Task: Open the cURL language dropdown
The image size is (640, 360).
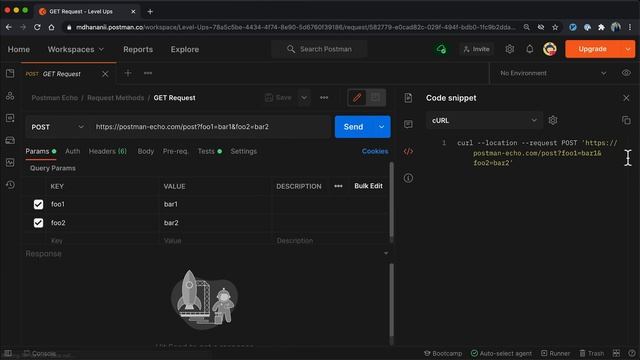Action: [x=484, y=120]
